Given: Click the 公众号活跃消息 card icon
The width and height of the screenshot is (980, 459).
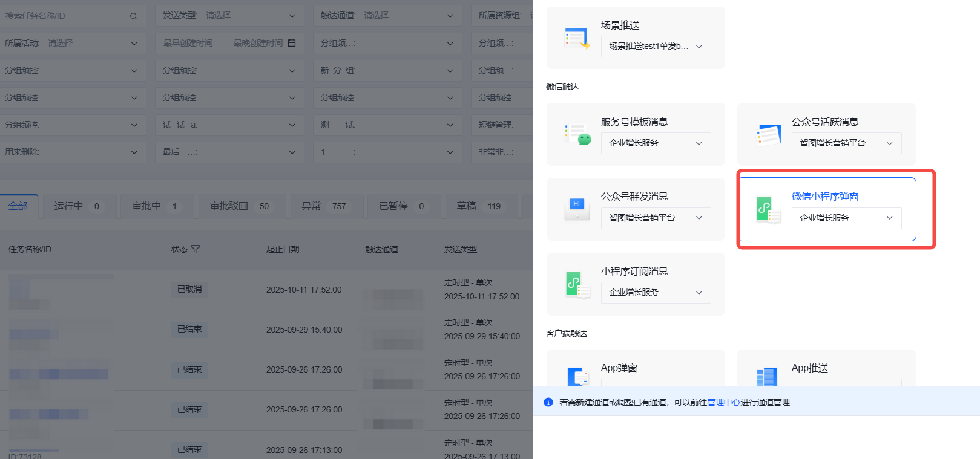Looking at the screenshot, I should pyautogui.click(x=768, y=135).
